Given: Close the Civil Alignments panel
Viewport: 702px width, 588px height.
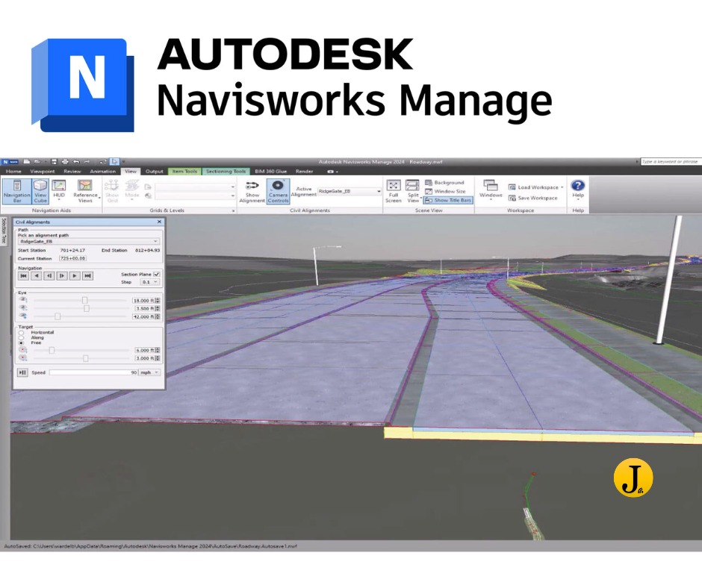Looking at the screenshot, I should point(159,222).
